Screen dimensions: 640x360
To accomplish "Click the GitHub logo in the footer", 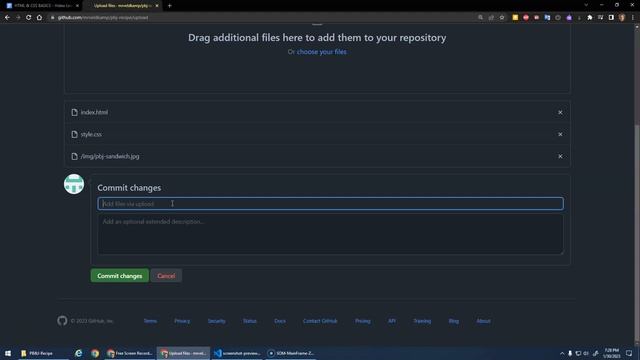I will [62, 321].
